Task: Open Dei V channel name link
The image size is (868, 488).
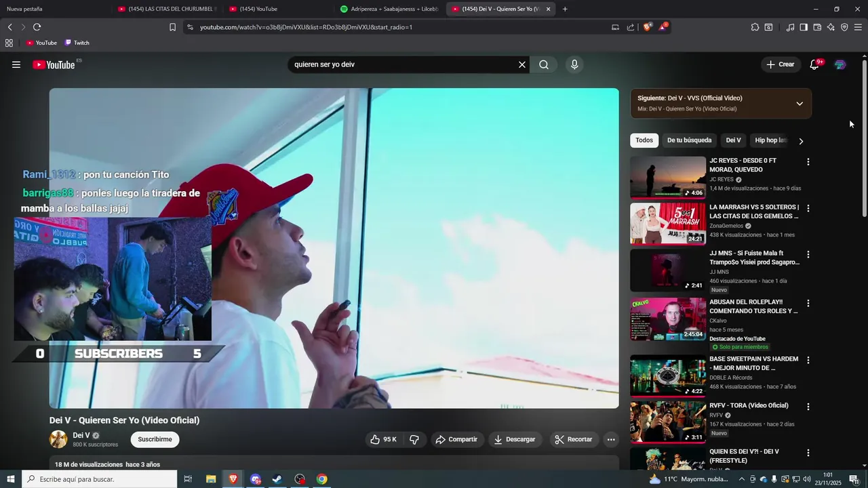Action: [x=81, y=435]
